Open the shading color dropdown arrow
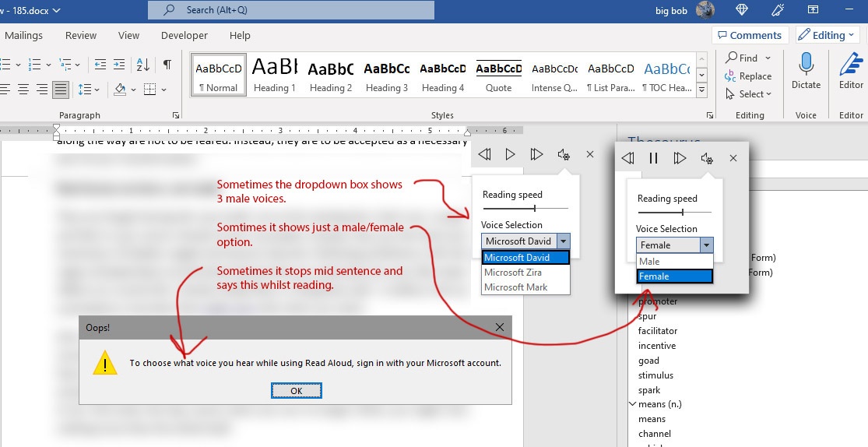868x447 pixels. pos(133,90)
